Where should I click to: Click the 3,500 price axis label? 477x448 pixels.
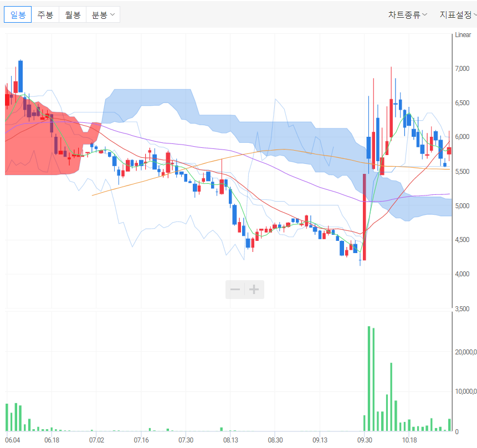(x=462, y=308)
